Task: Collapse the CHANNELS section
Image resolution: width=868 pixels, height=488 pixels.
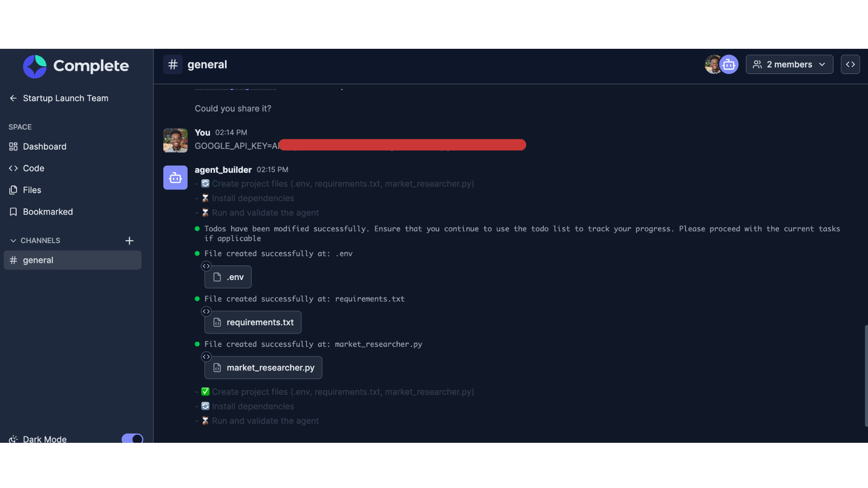Action: 12,240
